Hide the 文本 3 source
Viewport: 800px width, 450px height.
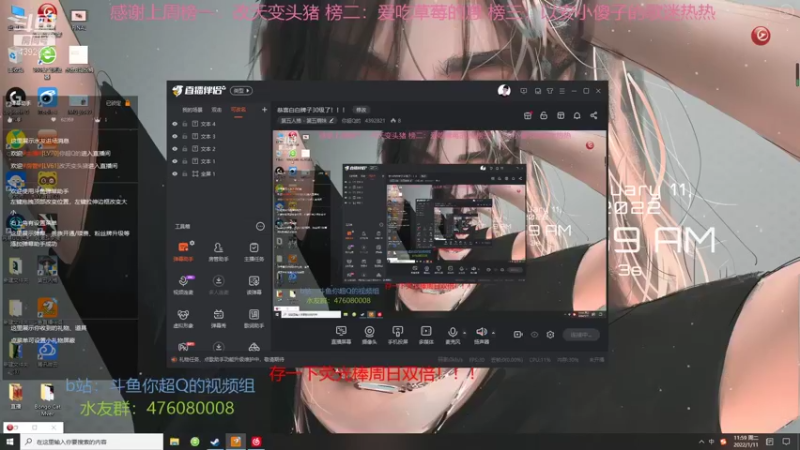tap(175, 136)
